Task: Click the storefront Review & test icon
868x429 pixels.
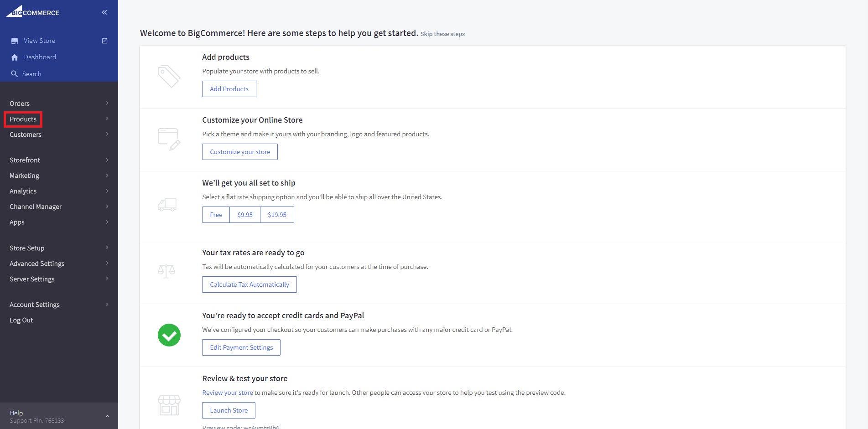Action: point(169,405)
